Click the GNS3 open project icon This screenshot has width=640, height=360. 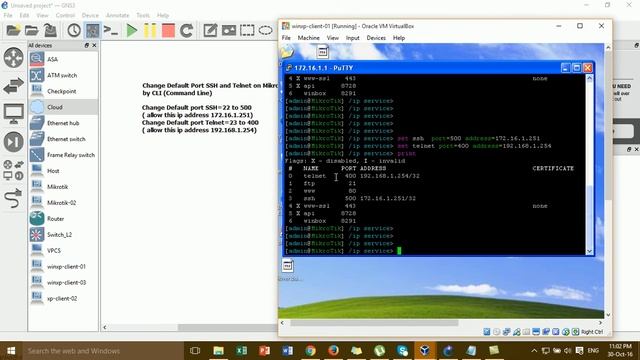31,30
